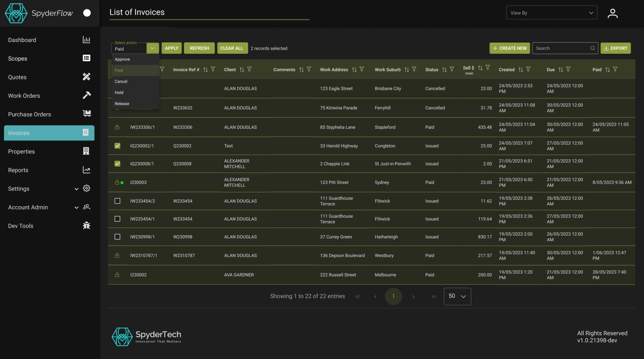Viewport: 644px width, 359px height.
Task: Select Release from the action menu
Action: pyautogui.click(x=122, y=103)
